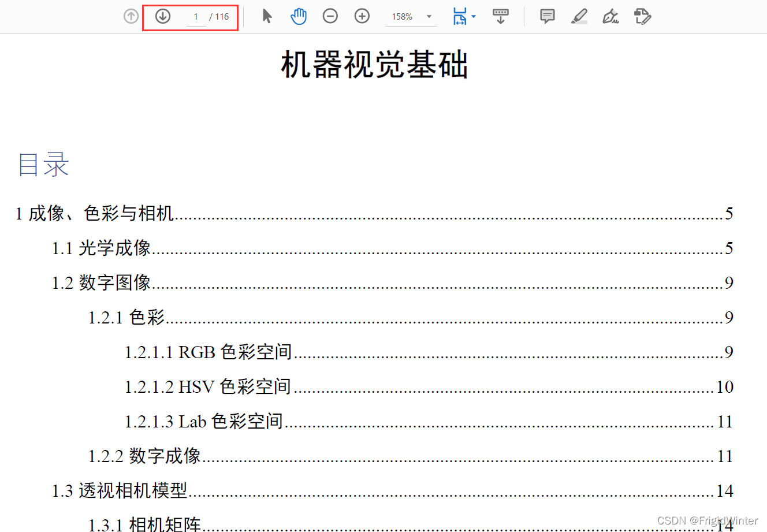The image size is (767, 532).
Task: Open TOC entry '1.2.2 数字成像'
Action: [411, 456]
